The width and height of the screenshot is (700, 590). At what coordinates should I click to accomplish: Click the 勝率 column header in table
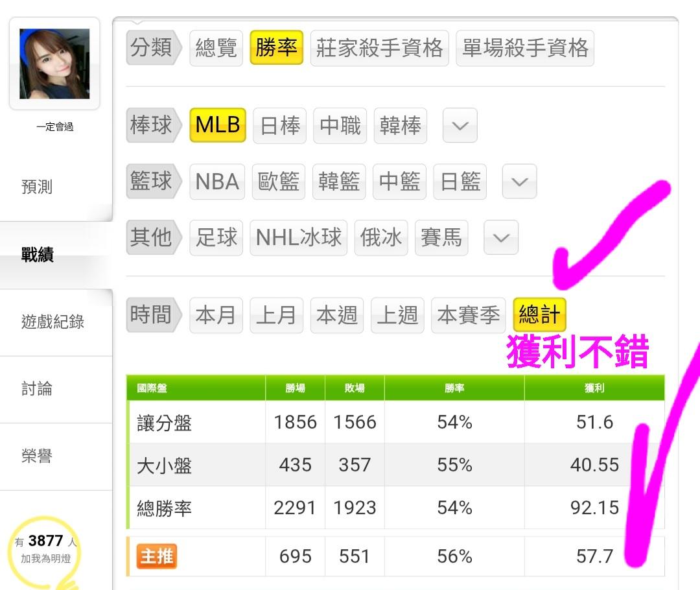[454, 388]
